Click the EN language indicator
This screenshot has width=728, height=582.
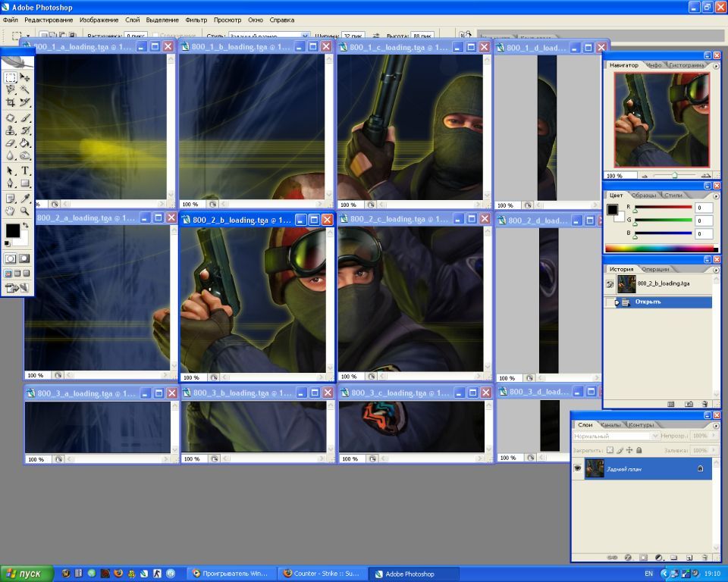pos(648,574)
